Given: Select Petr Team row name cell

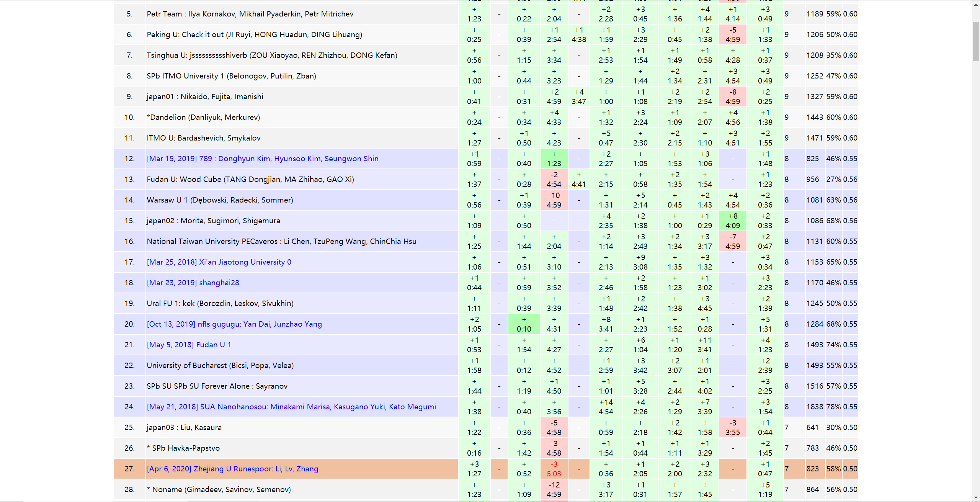Looking at the screenshot, I should (250, 14).
